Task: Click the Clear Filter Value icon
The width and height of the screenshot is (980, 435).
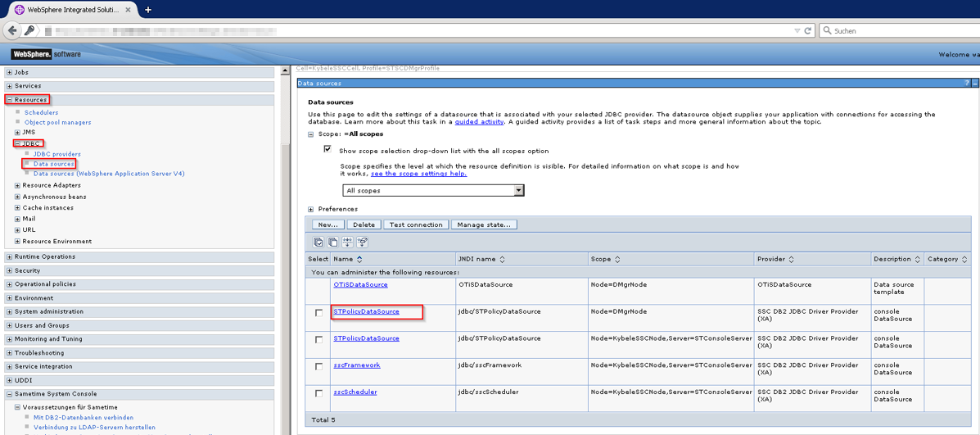Action: [x=363, y=242]
